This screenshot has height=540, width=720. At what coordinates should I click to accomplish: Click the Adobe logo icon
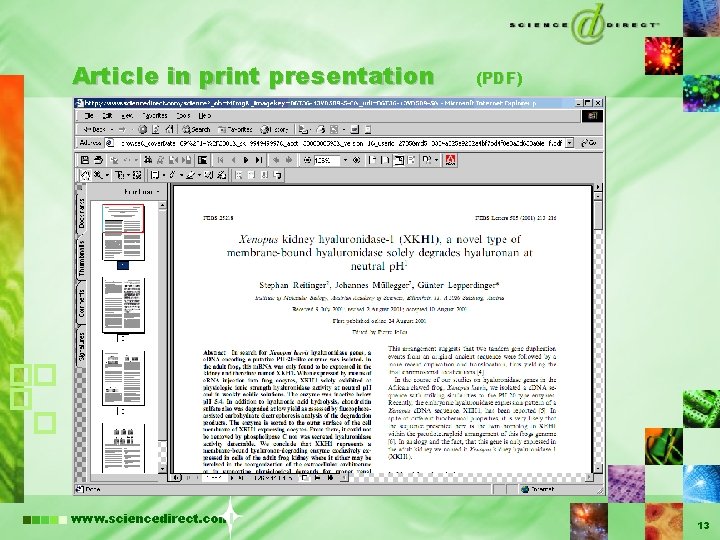(450, 160)
